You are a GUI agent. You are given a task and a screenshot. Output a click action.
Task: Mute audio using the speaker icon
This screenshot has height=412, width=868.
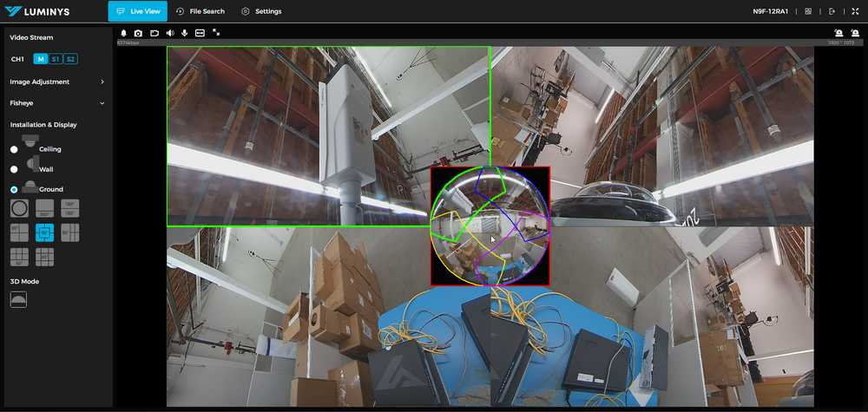(x=169, y=32)
